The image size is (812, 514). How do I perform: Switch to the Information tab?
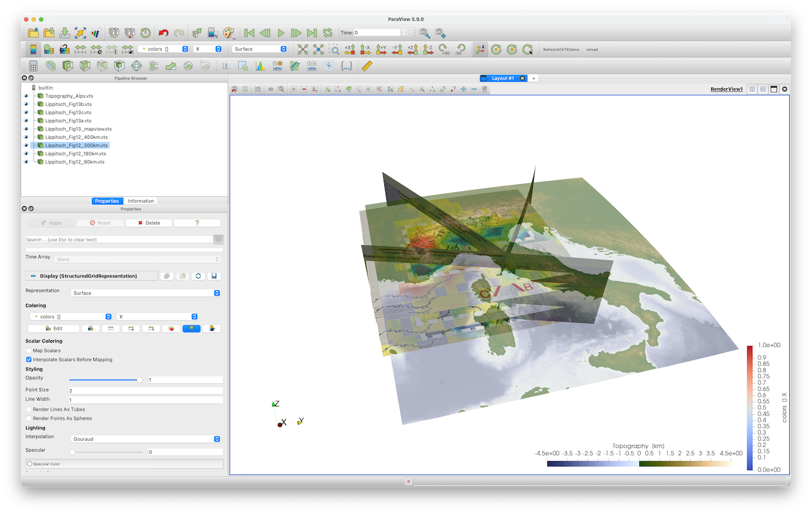[141, 201]
